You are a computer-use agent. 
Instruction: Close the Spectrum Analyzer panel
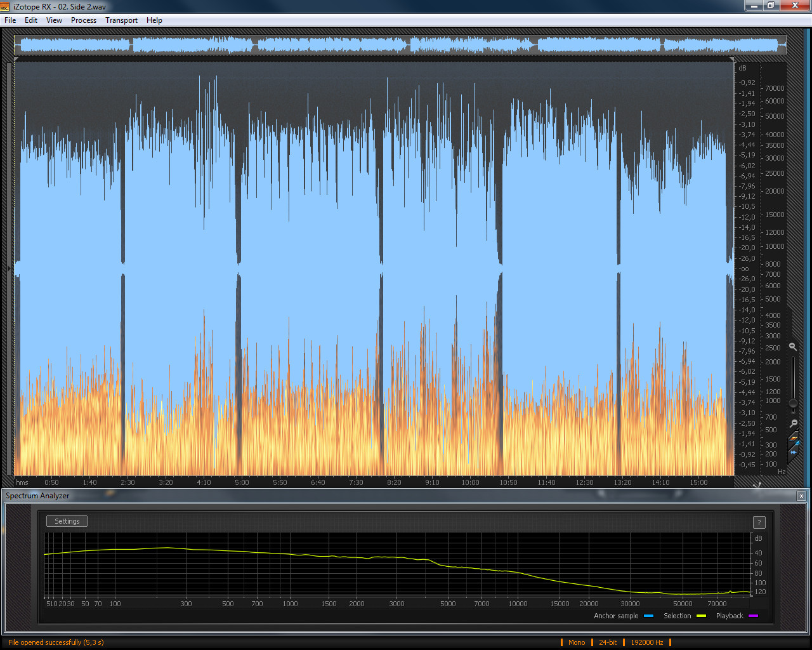[801, 496]
